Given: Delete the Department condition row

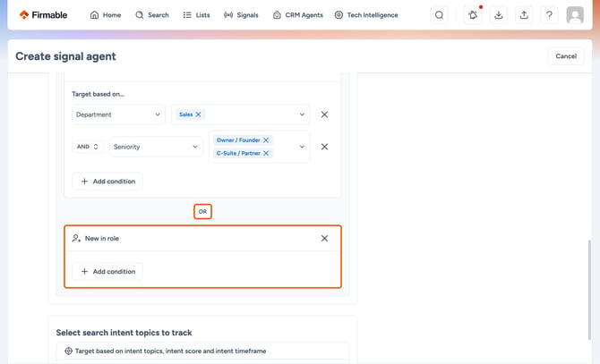Looking at the screenshot, I should coord(324,114).
